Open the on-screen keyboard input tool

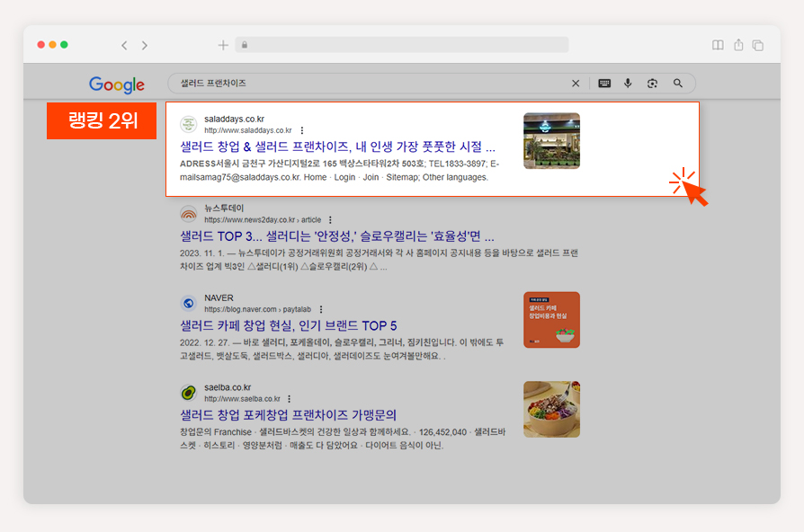[604, 84]
